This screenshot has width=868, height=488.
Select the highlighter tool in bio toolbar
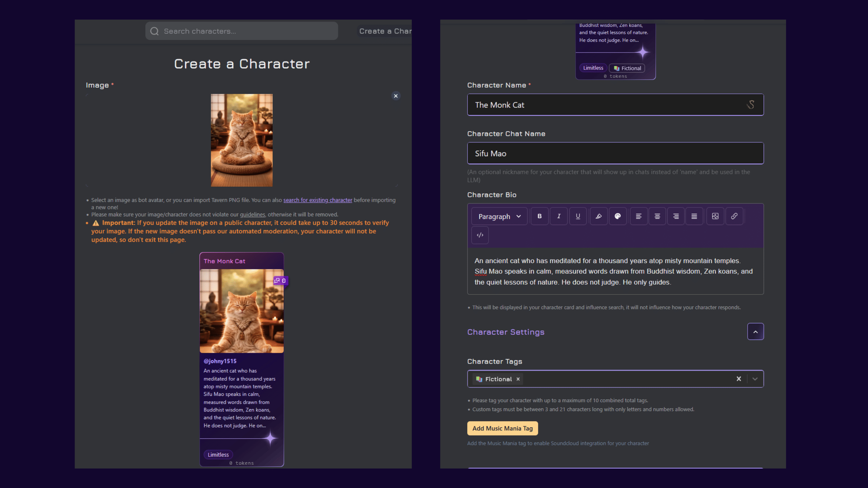[598, 216]
